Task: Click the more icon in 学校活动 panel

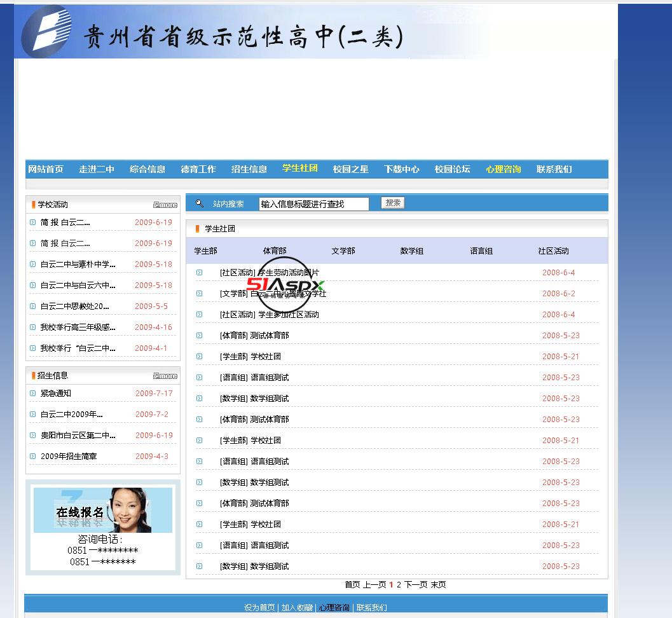Action: point(165,205)
